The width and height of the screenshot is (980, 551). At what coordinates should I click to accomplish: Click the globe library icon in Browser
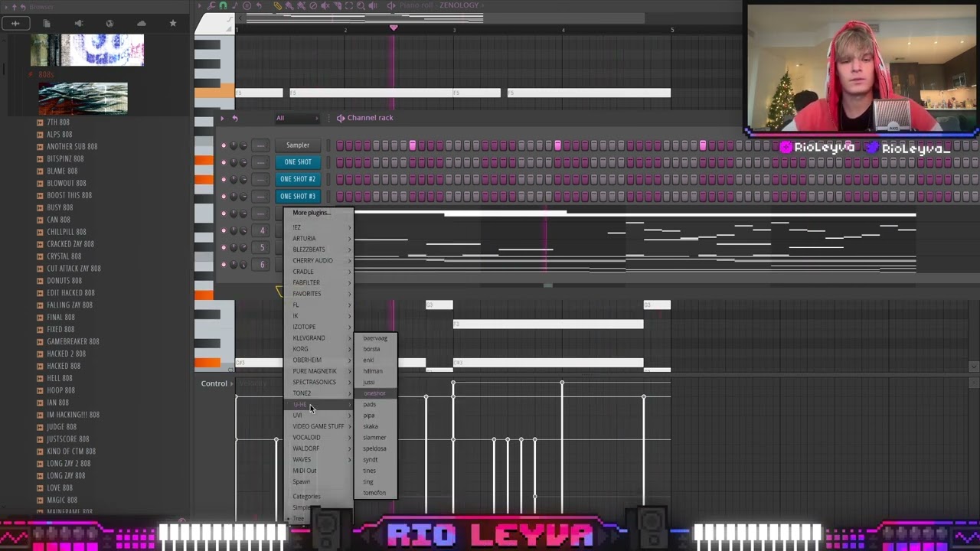click(109, 23)
